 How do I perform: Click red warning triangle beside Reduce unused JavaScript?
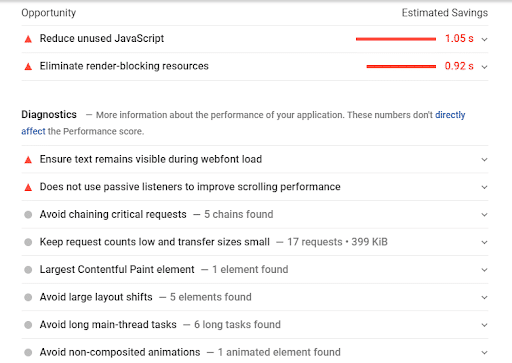[x=28, y=39]
